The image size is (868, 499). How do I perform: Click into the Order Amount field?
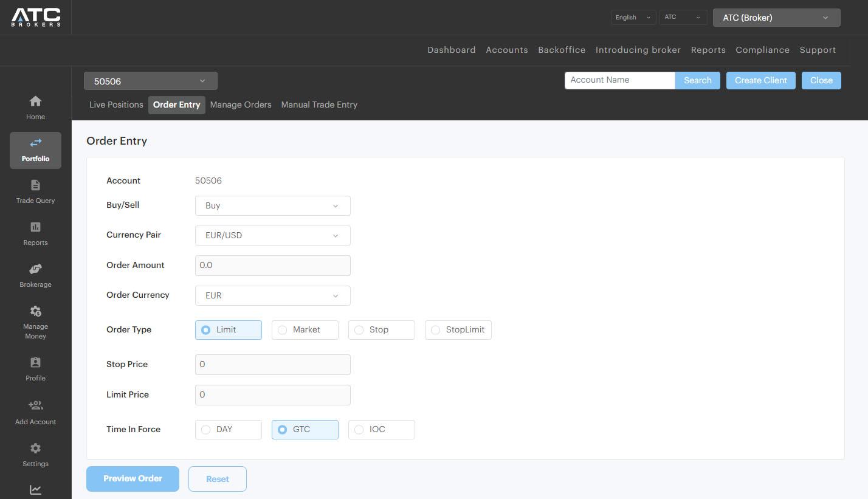(272, 266)
